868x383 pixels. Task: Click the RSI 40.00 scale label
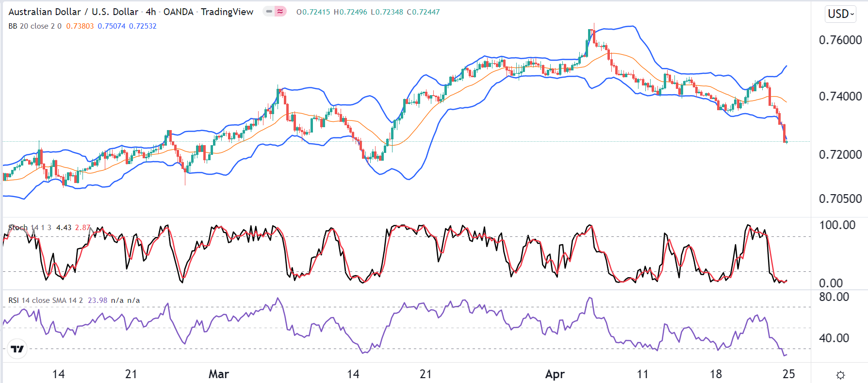(x=834, y=338)
